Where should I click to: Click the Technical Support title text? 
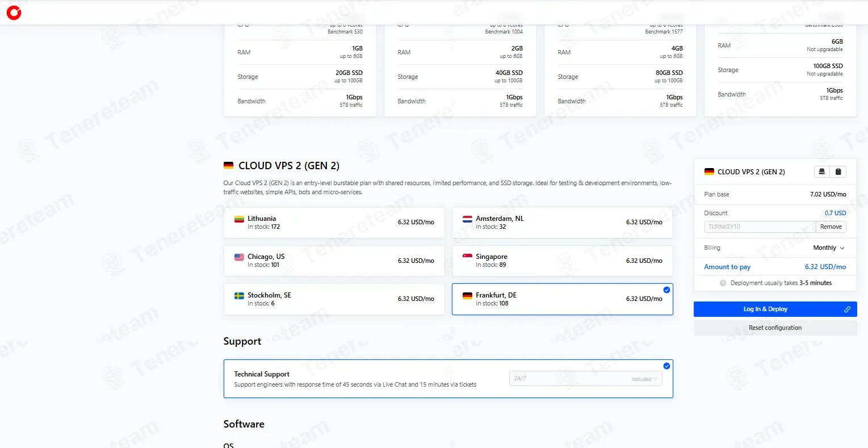pyautogui.click(x=262, y=374)
